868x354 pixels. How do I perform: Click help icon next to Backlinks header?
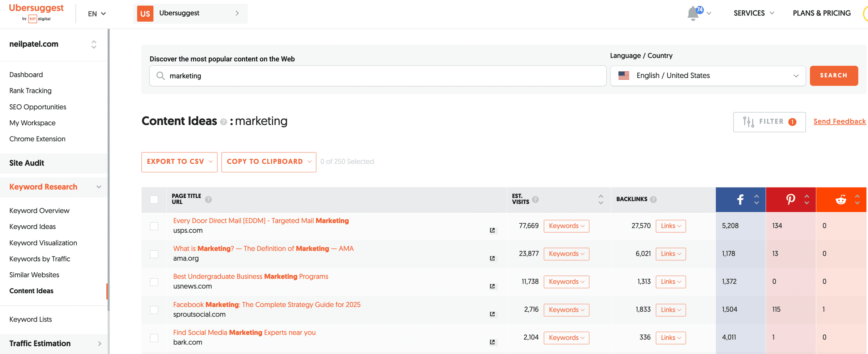coord(653,199)
